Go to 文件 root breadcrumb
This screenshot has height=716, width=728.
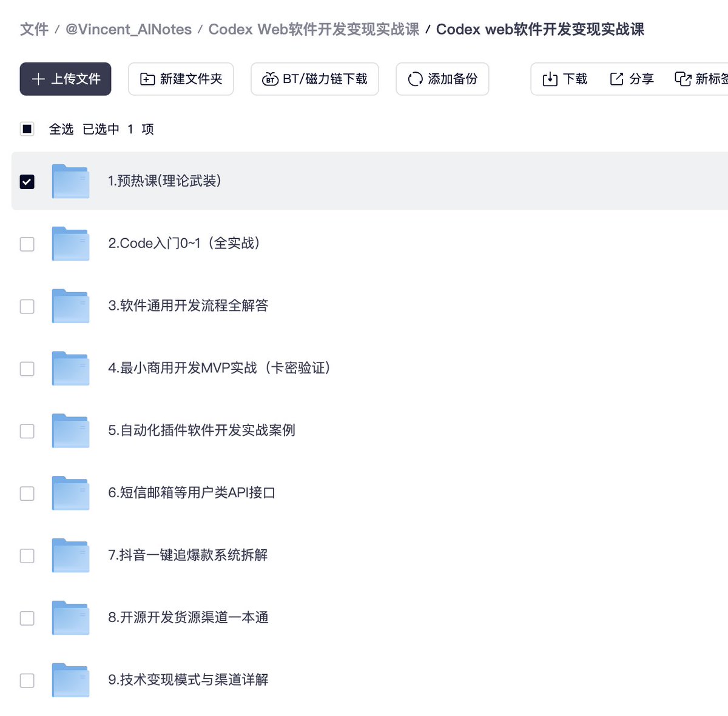[34, 29]
